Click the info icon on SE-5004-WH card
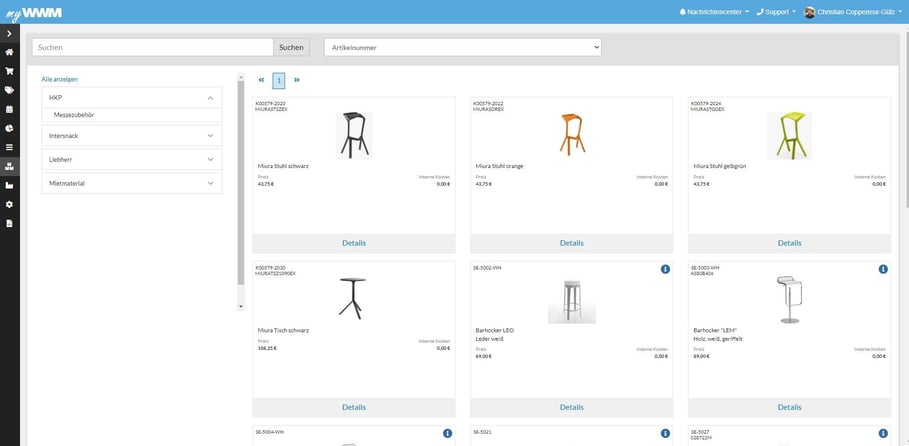 [447, 433]
